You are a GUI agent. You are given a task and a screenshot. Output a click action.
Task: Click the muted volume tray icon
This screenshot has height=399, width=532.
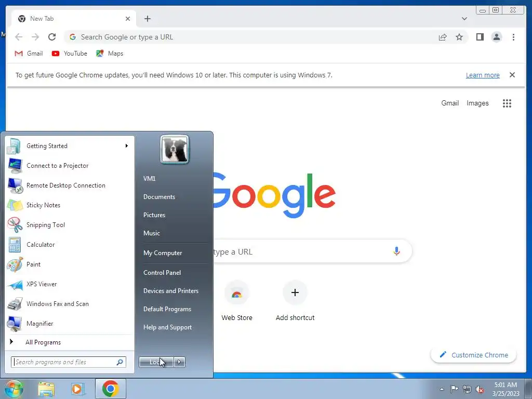pos(480,389)
